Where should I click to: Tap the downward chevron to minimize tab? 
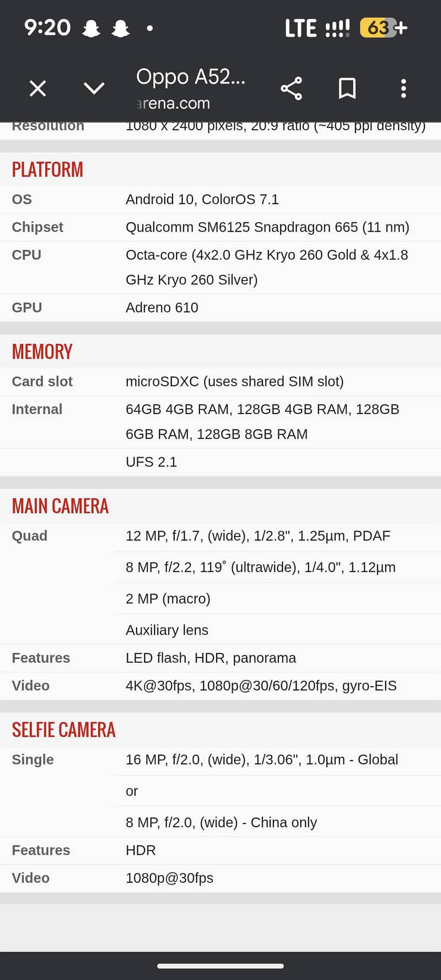tap(94, 88)
